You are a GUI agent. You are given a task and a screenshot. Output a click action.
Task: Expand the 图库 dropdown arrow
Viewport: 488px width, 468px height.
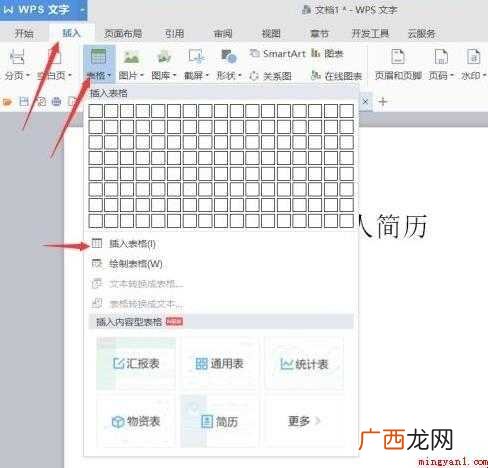[x=174, y=76]
